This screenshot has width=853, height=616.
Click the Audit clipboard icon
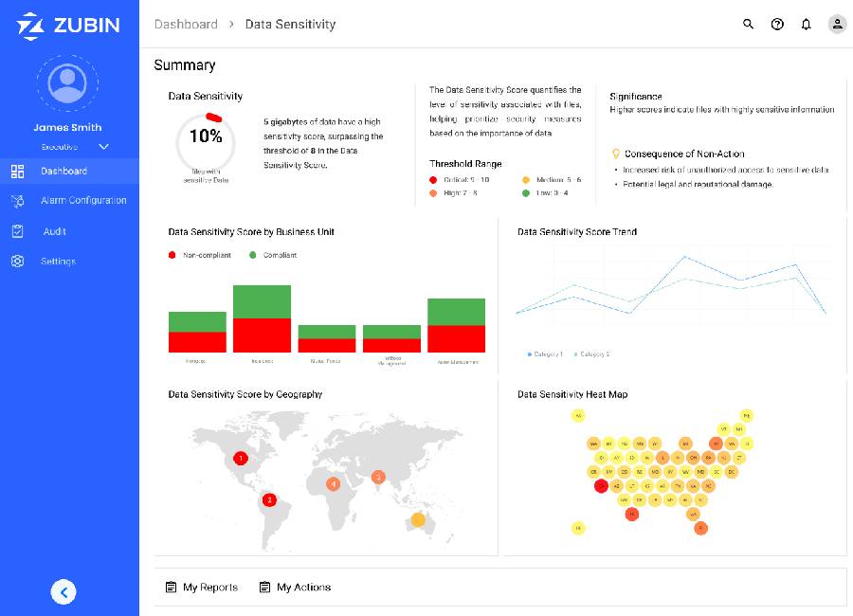pyautogui.click(x=17, y=231)
